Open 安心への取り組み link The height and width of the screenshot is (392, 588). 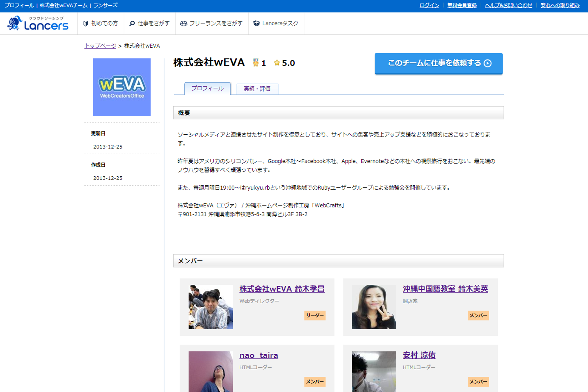tap(560, 5)
